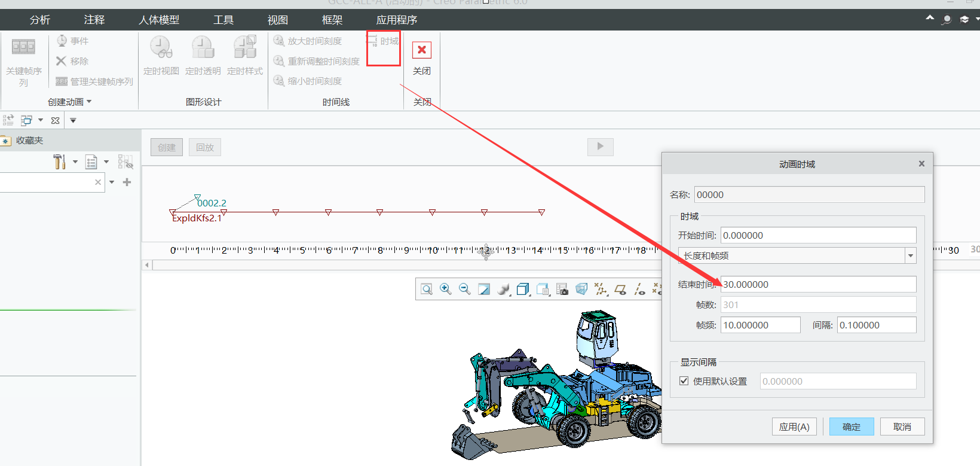Open the 分析 ribbon tab
980x466 pixels.
[40, 20]
